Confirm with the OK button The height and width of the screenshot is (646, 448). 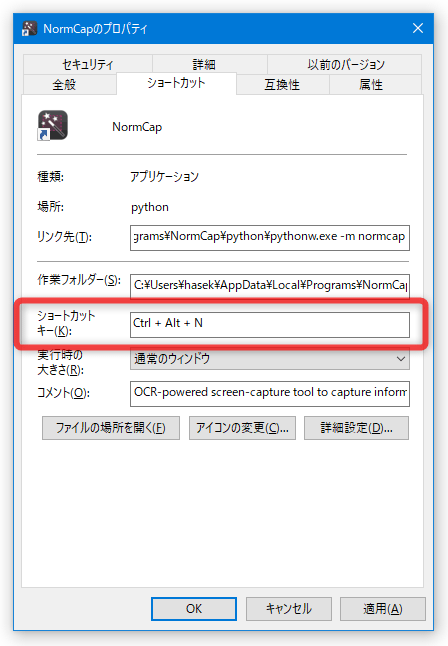pos(194,609)
